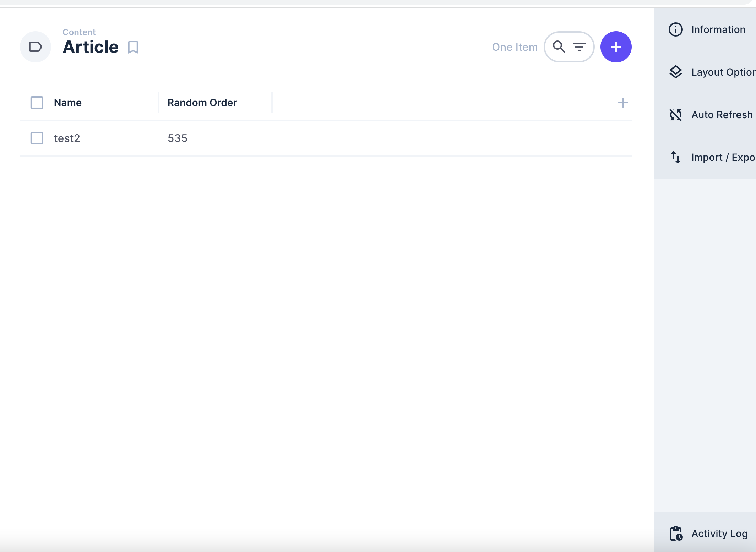This screenshot has height=552, width=756.
Task: Click the One Item count indicator
Action: pyautogui.click(x=515, y=47)
